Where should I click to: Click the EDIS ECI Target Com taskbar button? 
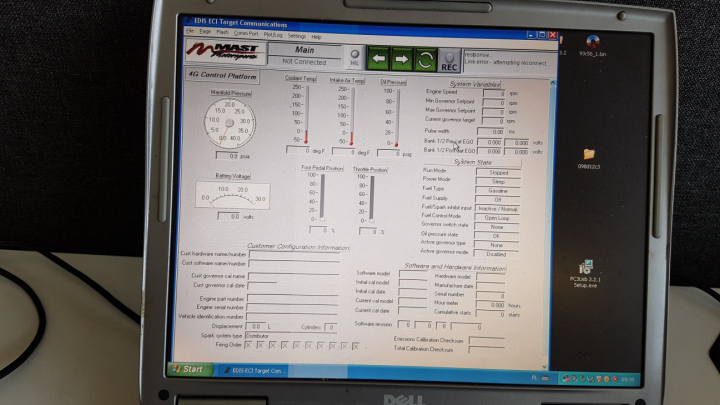[x=254, y=371]
